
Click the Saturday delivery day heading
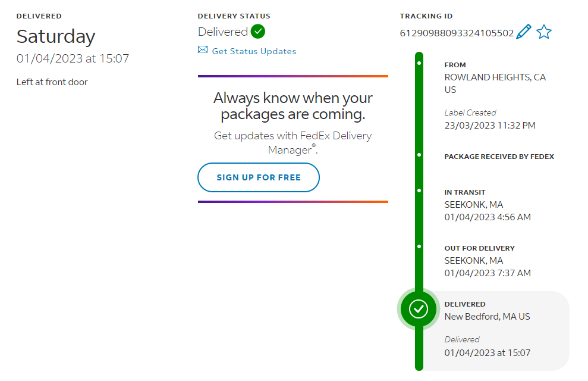[56, 37]
